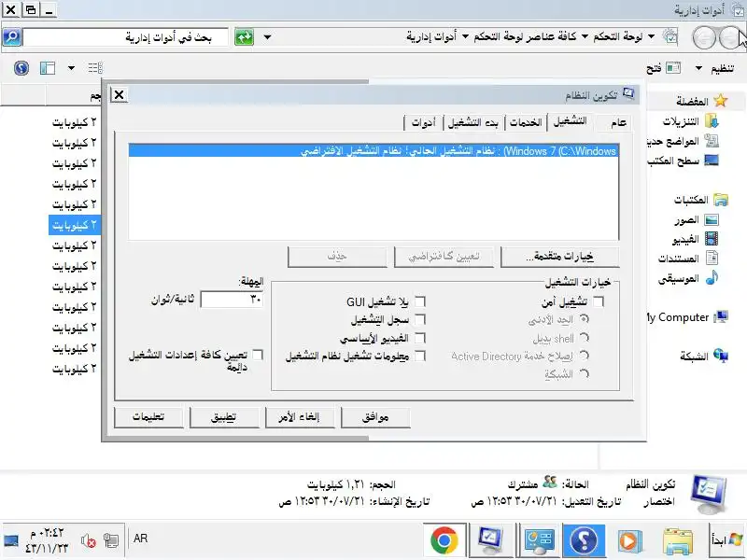Click the control panel icon in the address bar
The height and width of the screenshot is (560, 747).
pos(670,36)
